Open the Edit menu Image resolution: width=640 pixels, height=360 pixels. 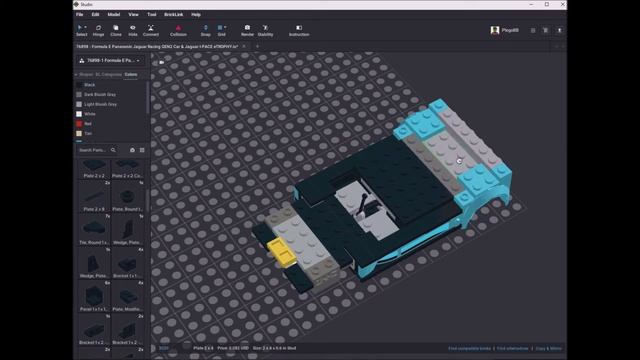95,15
